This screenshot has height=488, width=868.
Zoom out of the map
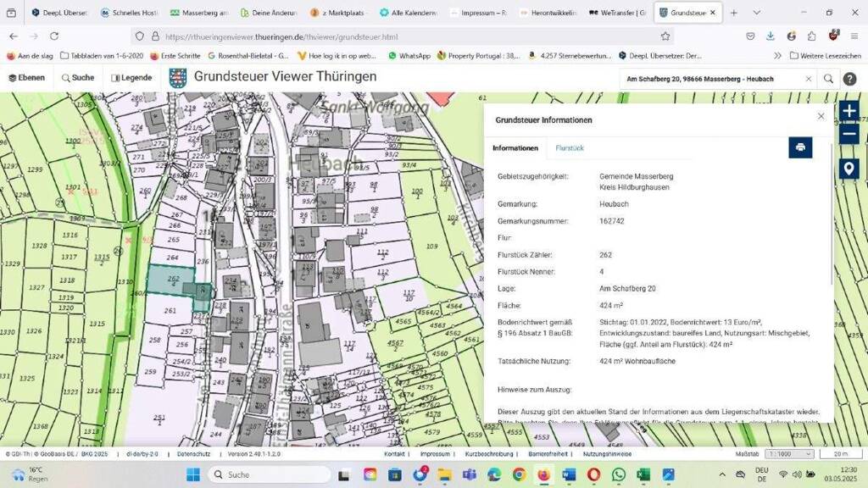849,135
